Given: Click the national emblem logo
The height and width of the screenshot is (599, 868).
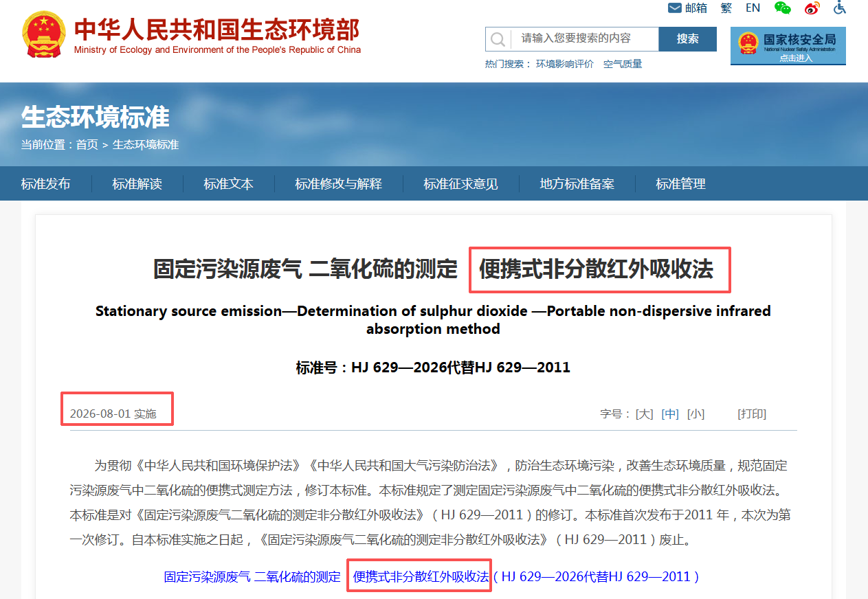Looking at the screenshot, I should pos(44,35).
